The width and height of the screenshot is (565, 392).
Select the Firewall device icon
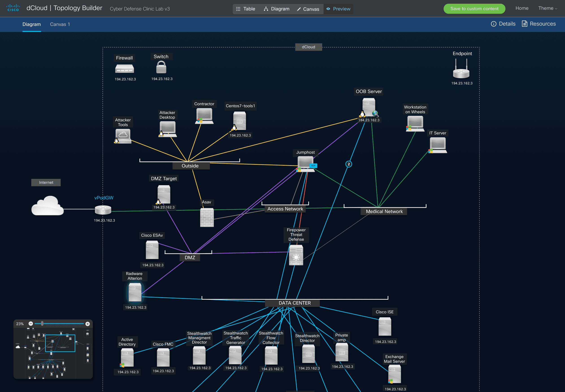[x=124, y=69]
